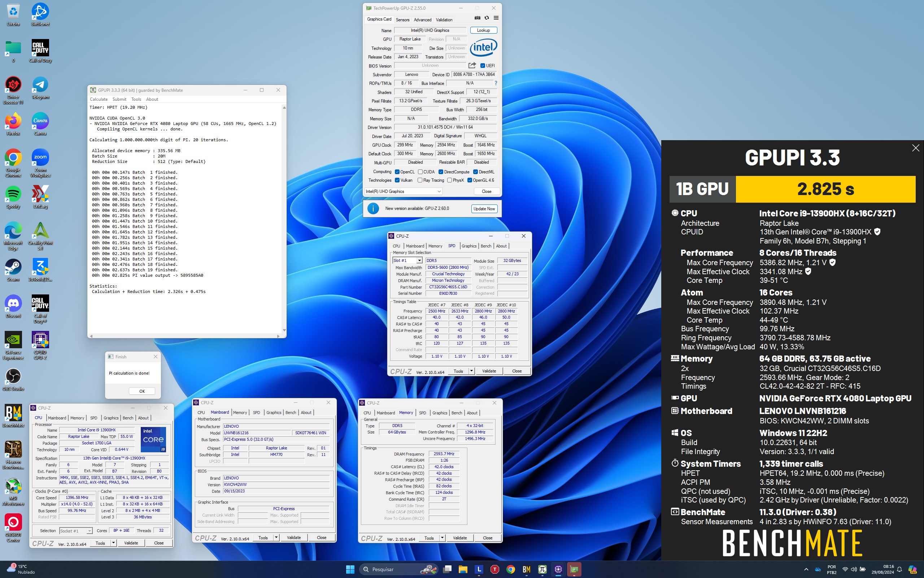Toggle the DirectML checkbox in GPU-Z
Screen dimensions: 924x578
(475, 172)
